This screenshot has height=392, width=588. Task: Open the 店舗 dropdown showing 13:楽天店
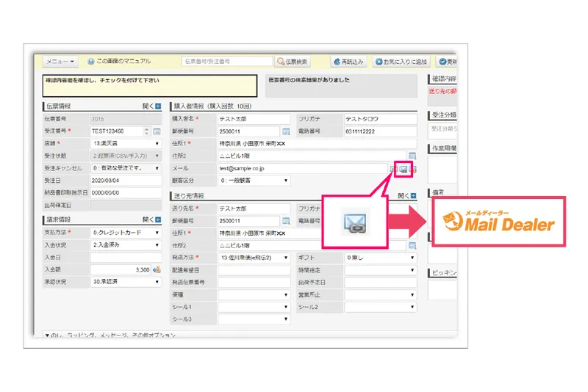tap(126, 143)
